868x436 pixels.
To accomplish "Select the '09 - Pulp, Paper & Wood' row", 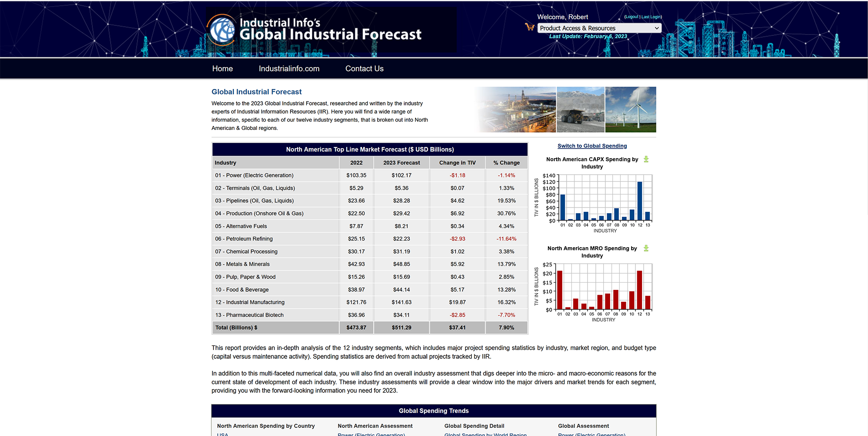I will tap(369, 276).
